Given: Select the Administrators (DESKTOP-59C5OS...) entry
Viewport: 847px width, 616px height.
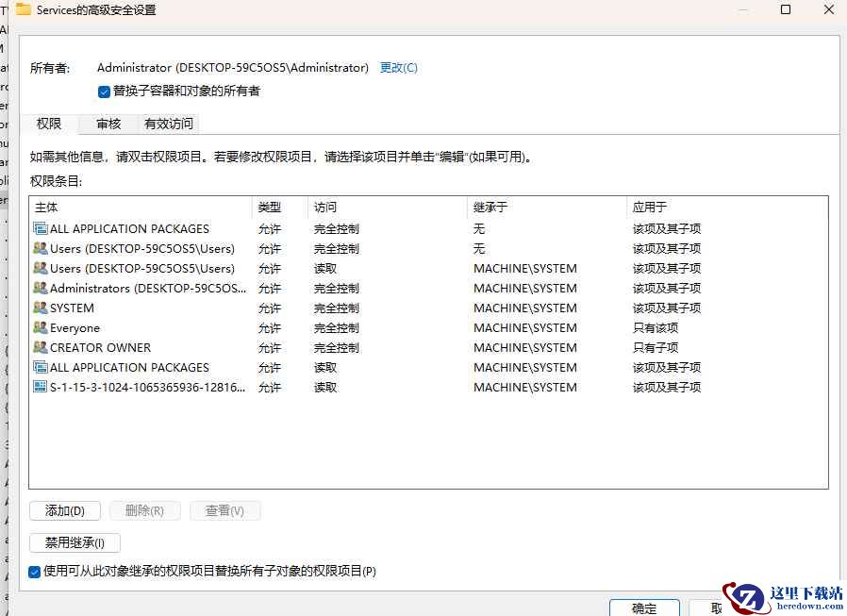Looking at the screenshot, I should click(x=148, y=288).
